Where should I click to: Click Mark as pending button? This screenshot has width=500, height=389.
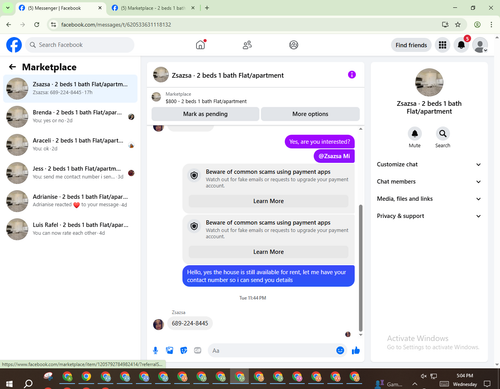point(205,114)
